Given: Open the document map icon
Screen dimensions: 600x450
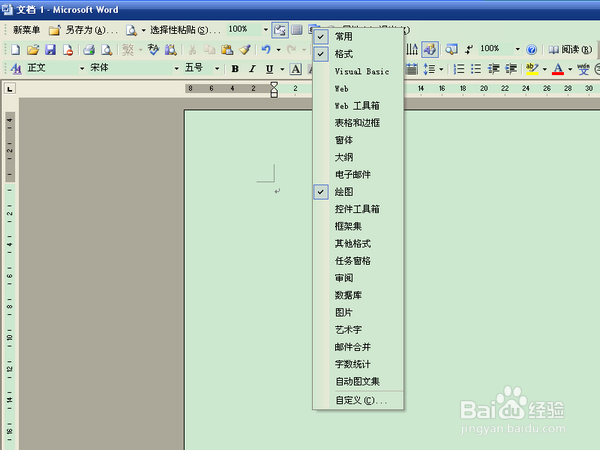Looking at the screenshot, I should 452,49.
